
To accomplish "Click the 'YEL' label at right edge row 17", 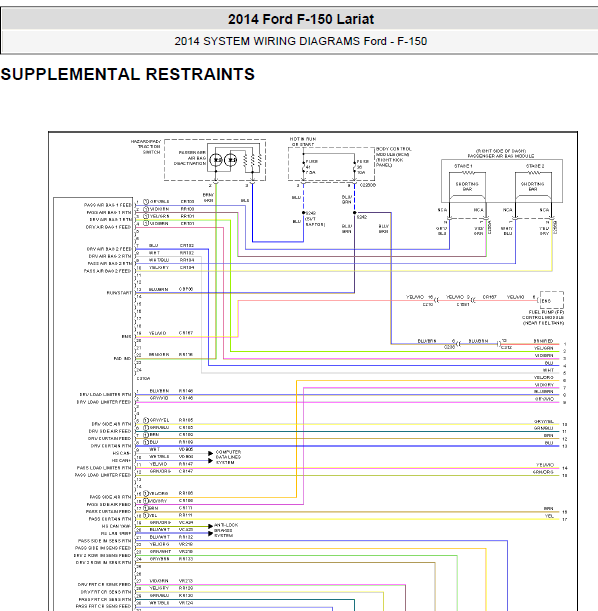I will (x=549, y=516).
